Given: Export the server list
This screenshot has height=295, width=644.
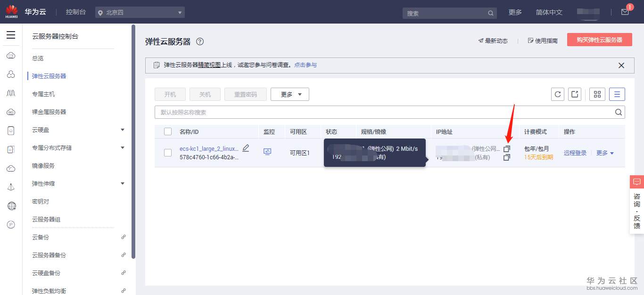Looking at the screenshot, I should [575, 94].
